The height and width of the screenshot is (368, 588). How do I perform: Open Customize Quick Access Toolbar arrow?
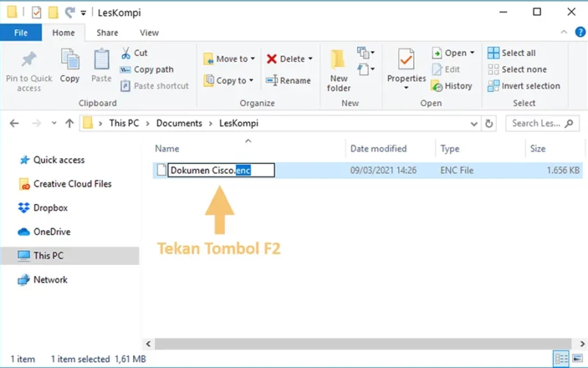83,13
